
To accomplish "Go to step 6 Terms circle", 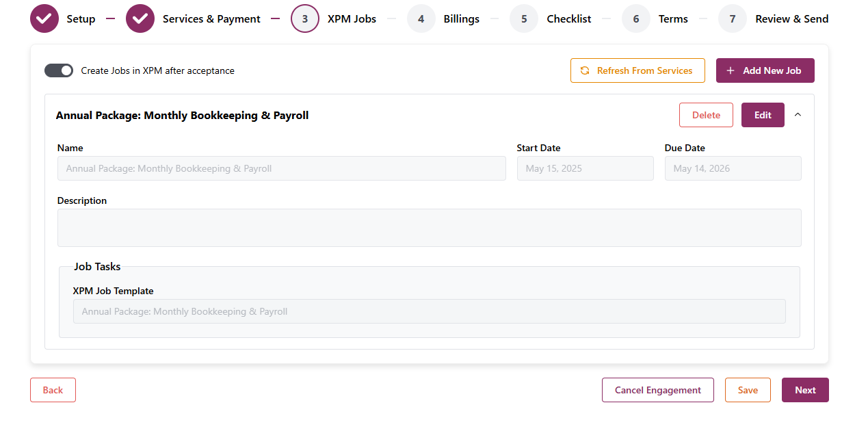I will coord(636,18).
